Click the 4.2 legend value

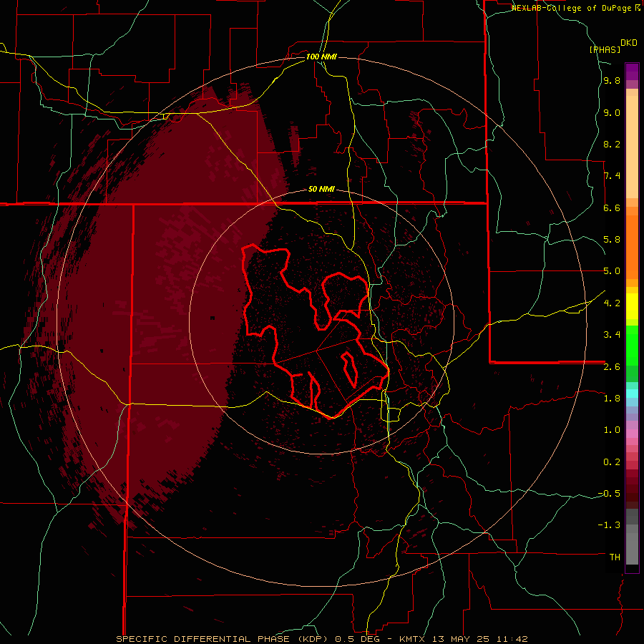(612, 303)
